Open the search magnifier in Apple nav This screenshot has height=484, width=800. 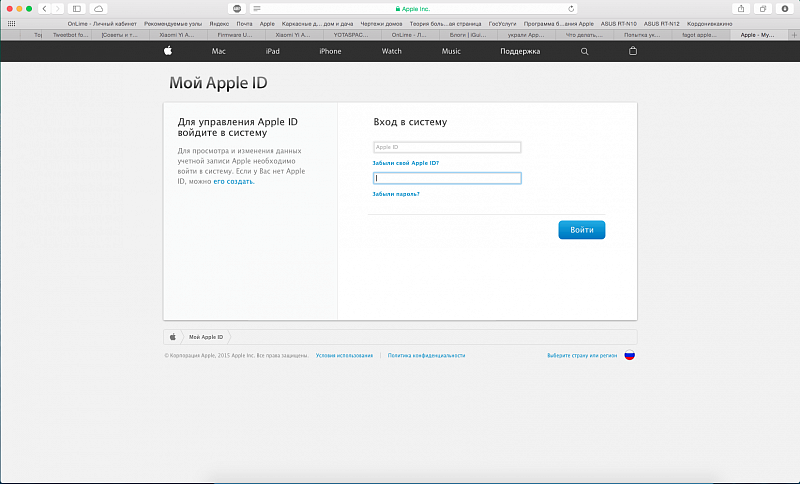tap(585, 51)
